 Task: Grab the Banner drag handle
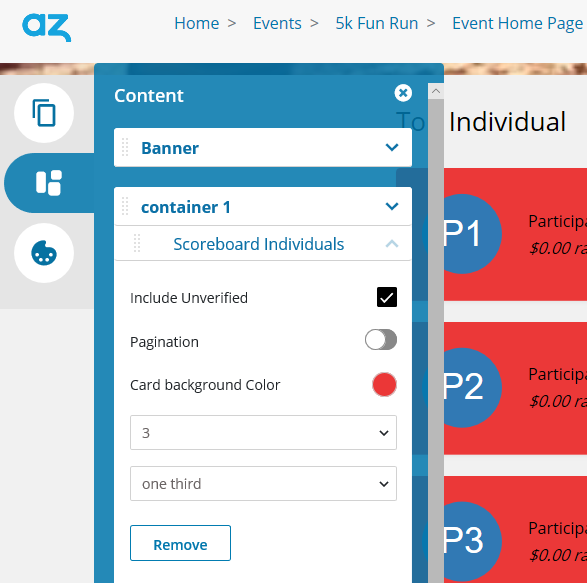click(x=125, y=147)
